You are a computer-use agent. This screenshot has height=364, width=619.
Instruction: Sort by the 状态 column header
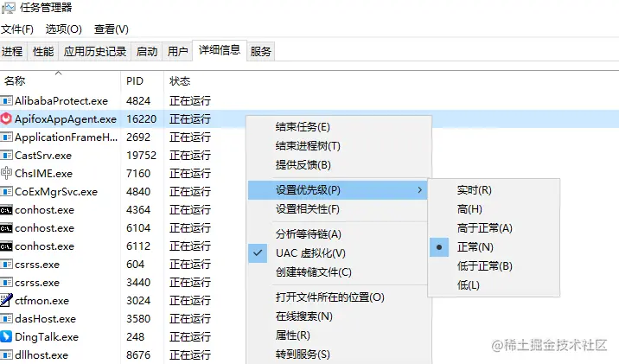[x=180, y=81]
